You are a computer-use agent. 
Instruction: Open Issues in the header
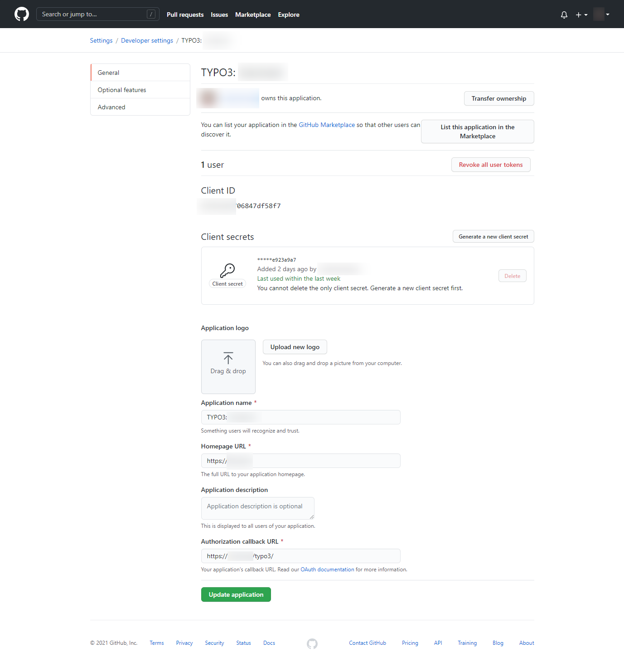[219, 15]
